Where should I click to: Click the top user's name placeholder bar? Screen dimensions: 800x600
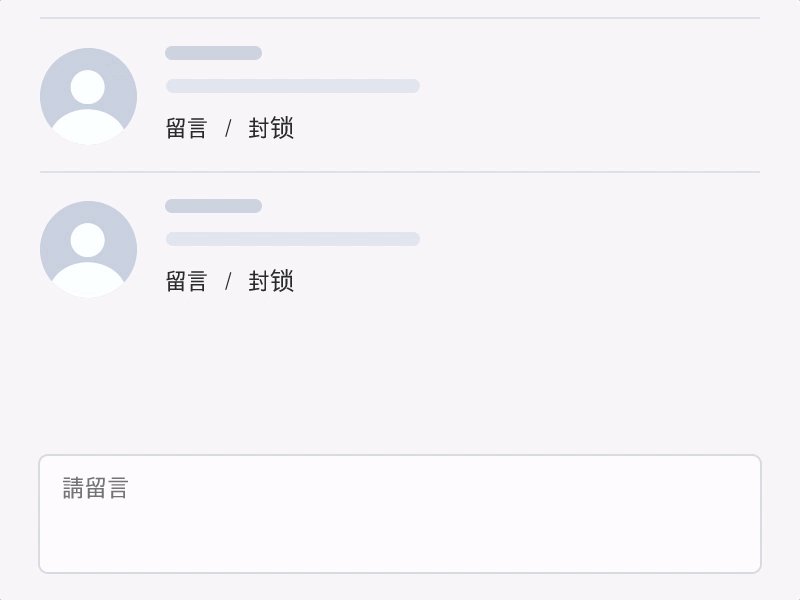coord(213,53)
